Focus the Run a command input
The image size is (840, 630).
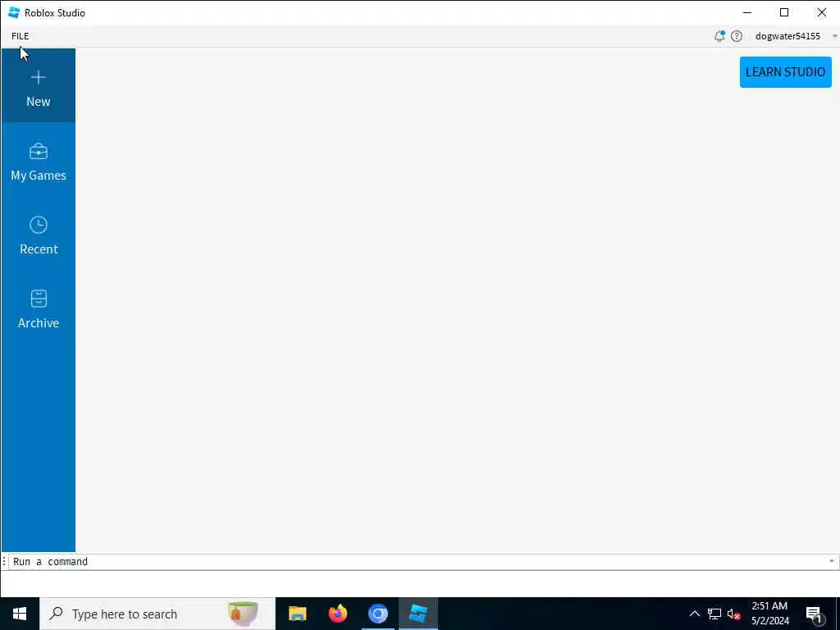(418, 561)
